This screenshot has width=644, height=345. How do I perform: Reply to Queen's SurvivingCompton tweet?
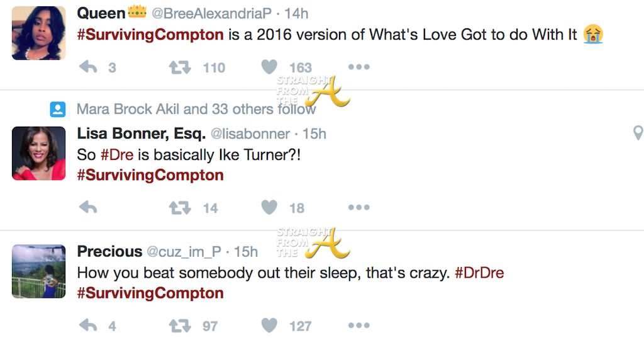(x=89, y=67)
